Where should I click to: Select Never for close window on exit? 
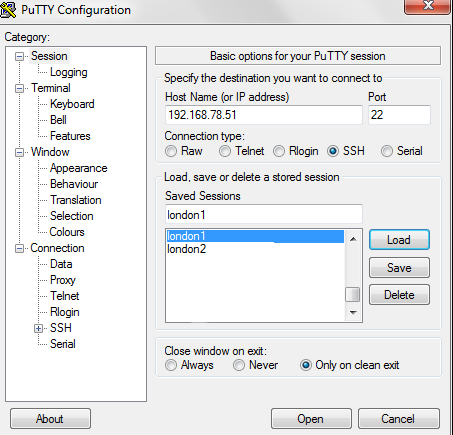pyautogui.click(x=239, y=365)
